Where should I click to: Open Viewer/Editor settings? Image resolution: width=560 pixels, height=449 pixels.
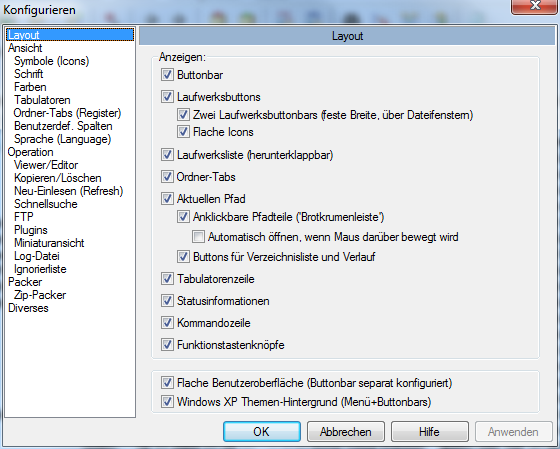[x=46, y=165]
